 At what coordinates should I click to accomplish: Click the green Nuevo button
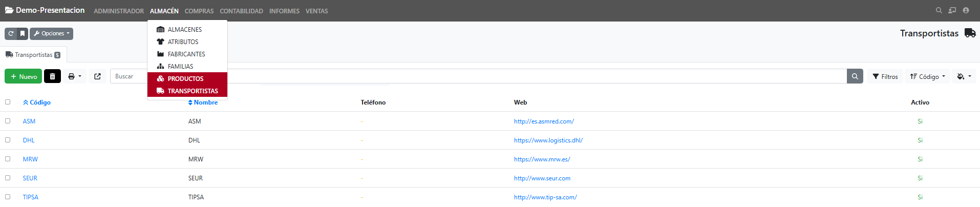pyautogui.click(x=24, y=76)
